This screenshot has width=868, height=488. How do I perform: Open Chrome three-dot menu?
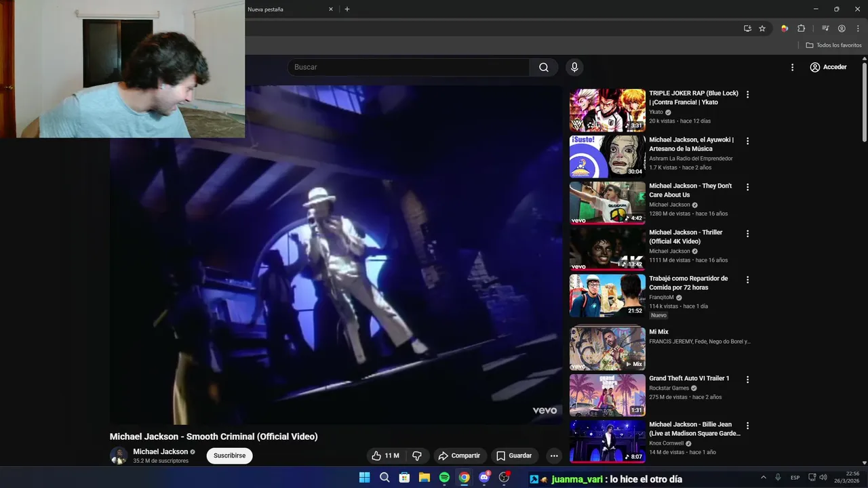[858, 28]
